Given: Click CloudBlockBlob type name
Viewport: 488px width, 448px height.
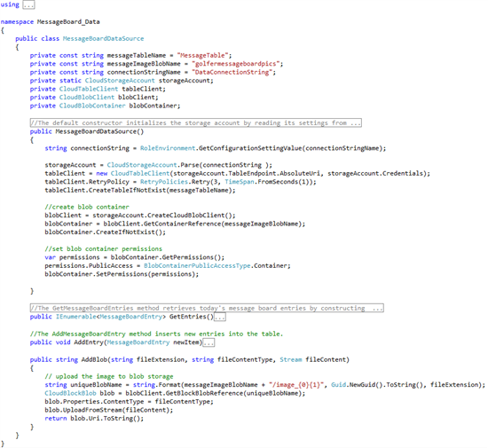Looking at the screenshot, I should (70, 393).
